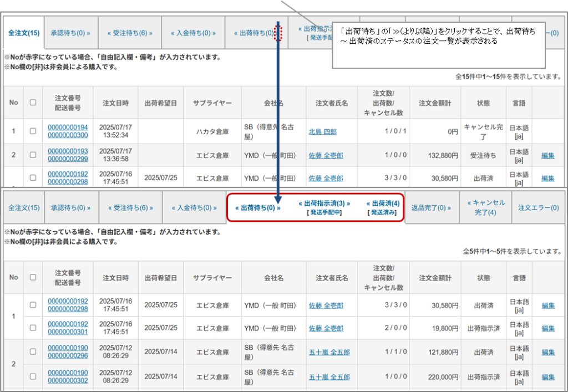568x392 pixels.
Task: Open delivery number 00000000300
Action: pos(68,135)
